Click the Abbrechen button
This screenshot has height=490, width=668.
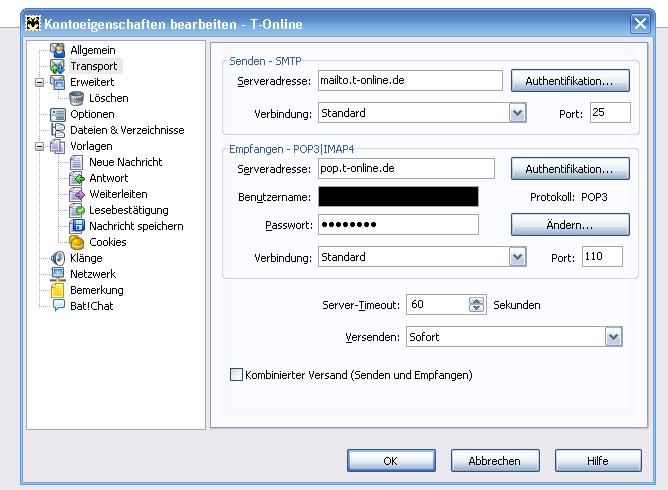pyautogui.click(x=495, y=461)
